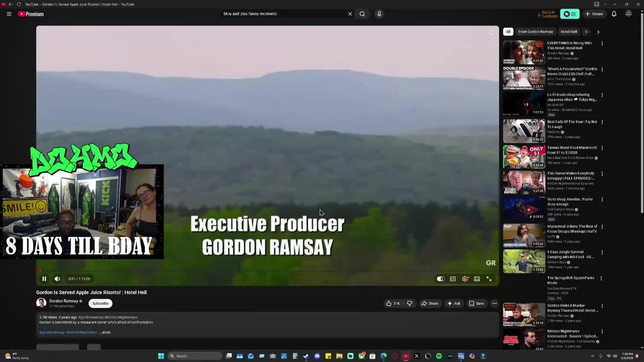Open the account avatar menu
Viewport: 644px width, 362px height.
pyautogui.click(x=628, y=14)
